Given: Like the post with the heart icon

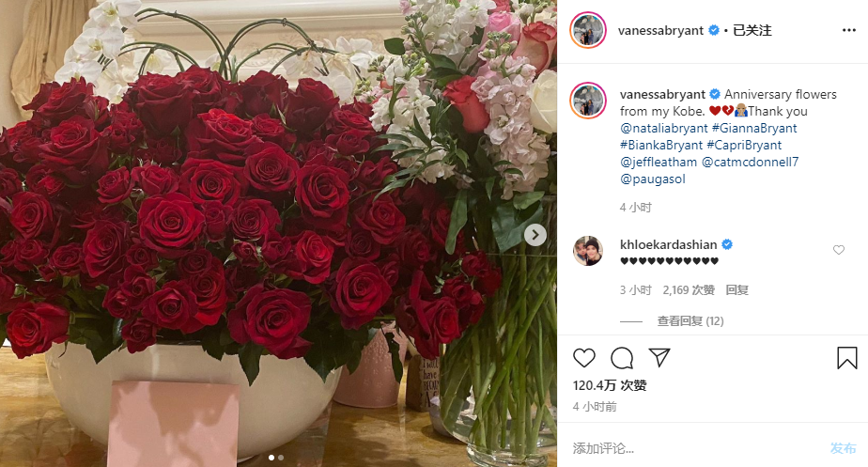Looking at the screenshot, I should point(584,358).
